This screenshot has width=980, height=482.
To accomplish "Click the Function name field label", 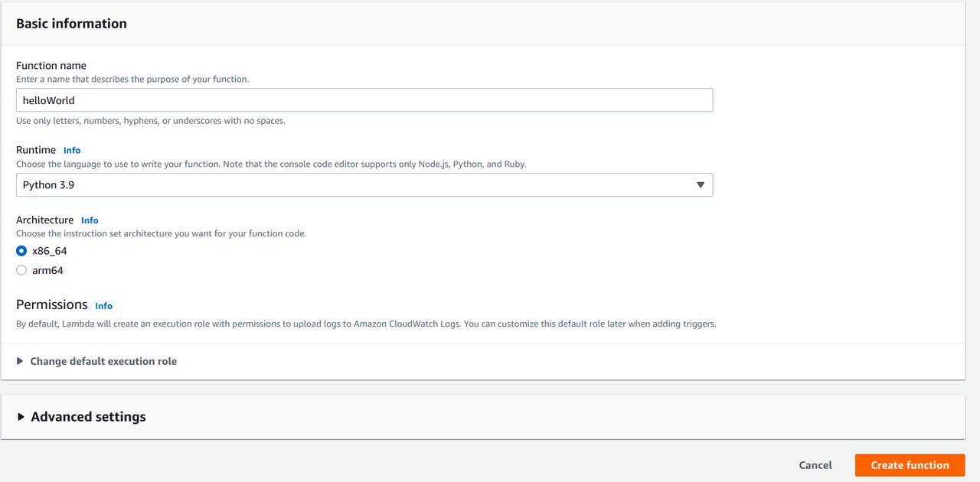I will 51,66.
